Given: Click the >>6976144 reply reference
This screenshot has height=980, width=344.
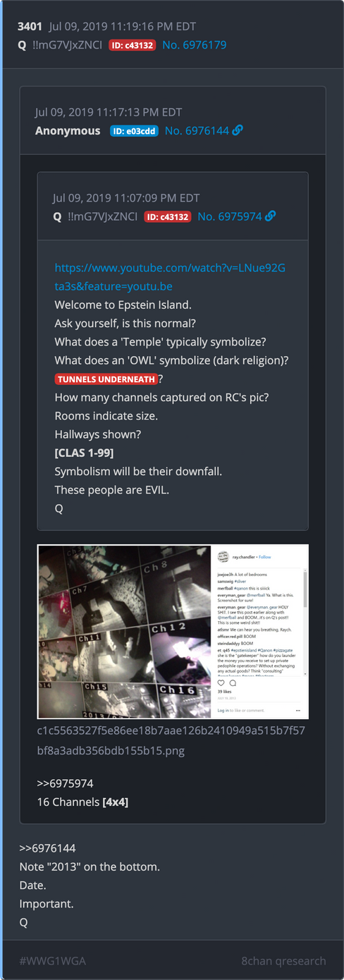Looking at the screenshot, I should tap(47, 848).
